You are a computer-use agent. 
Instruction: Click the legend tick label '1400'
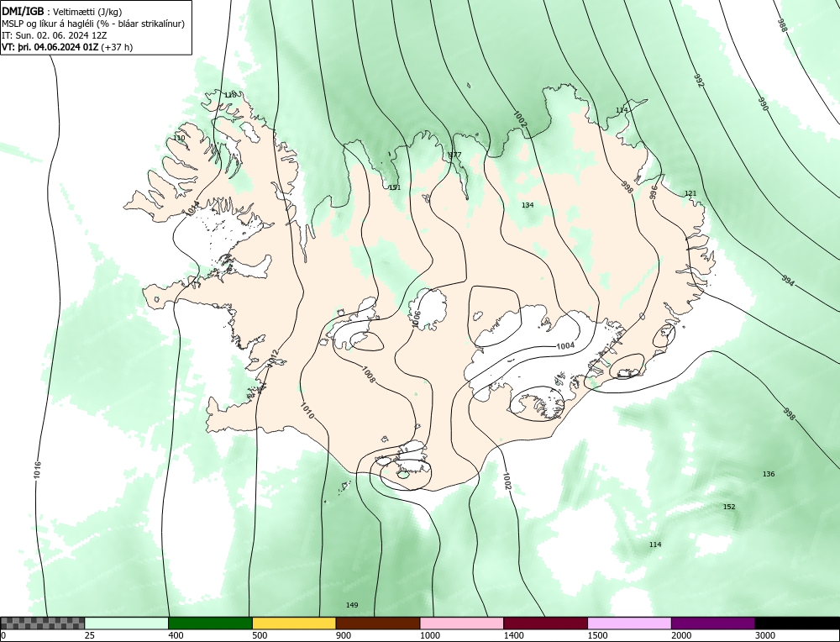pyautogui.click(x=514, y=635)
